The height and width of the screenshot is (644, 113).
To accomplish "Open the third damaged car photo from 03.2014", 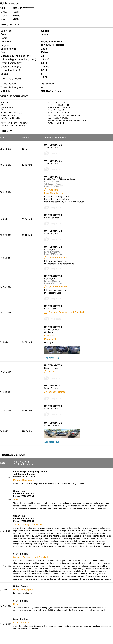I will click(74, 350).
